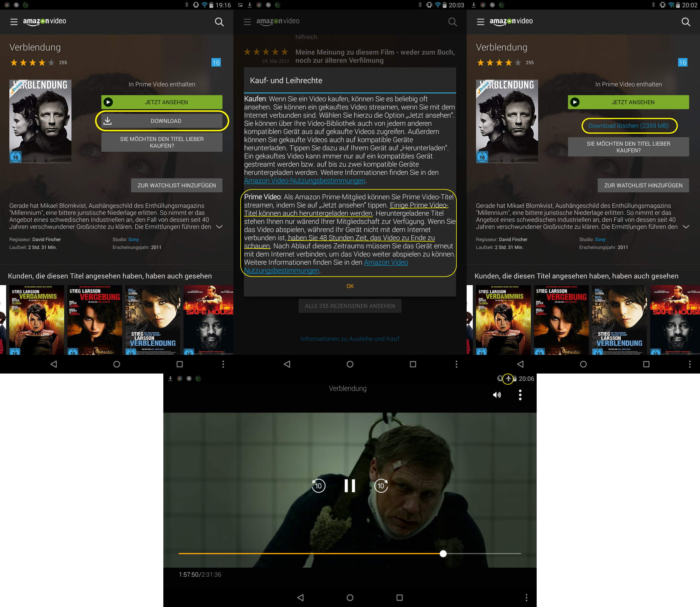Image resolution: width=700 pixels, height=607 pixels.
Task: Add to watchlist in right screenshot
Action: pyautogui.click(x=643, y=185)
